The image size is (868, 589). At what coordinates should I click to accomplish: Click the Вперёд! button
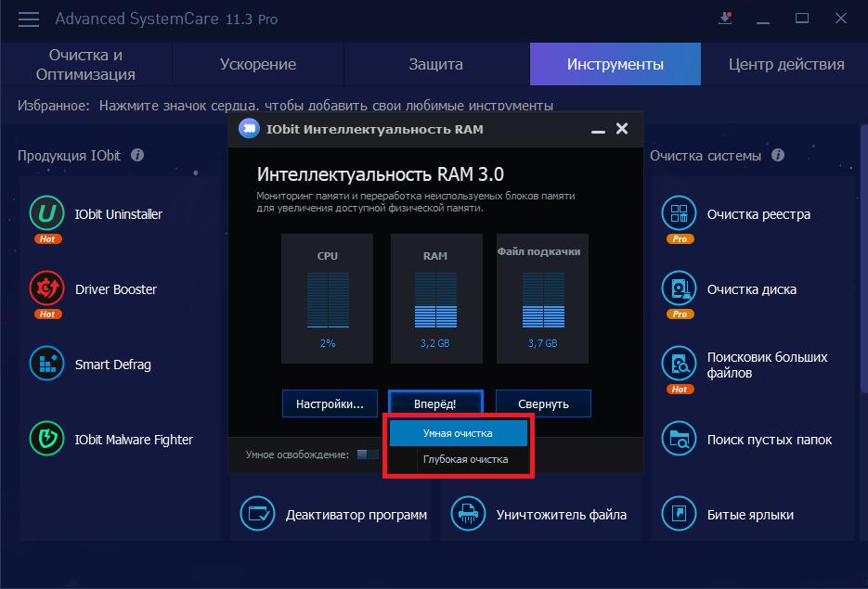coord(435,403)
